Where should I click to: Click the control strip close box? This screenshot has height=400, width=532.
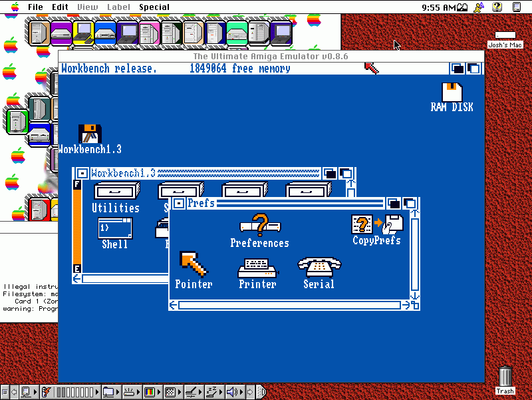coord(5,392)
